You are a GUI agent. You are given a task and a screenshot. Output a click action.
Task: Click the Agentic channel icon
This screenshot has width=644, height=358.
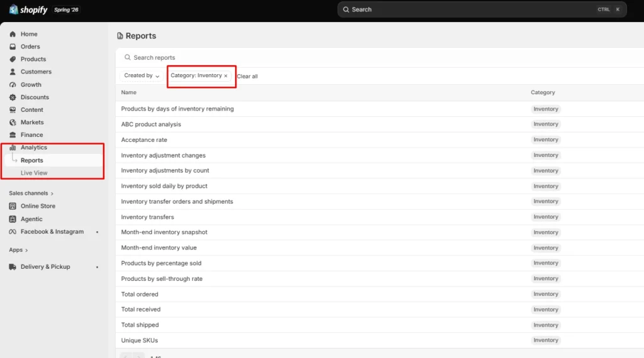coord(13,219)
